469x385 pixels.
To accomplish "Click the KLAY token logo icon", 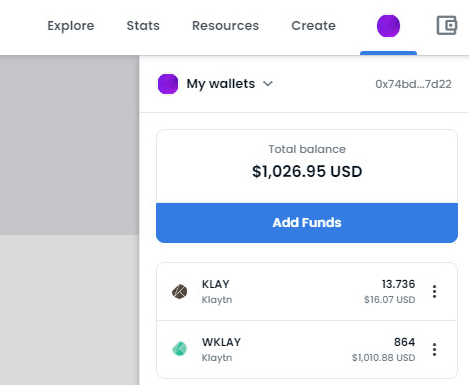I will point(179,292).
